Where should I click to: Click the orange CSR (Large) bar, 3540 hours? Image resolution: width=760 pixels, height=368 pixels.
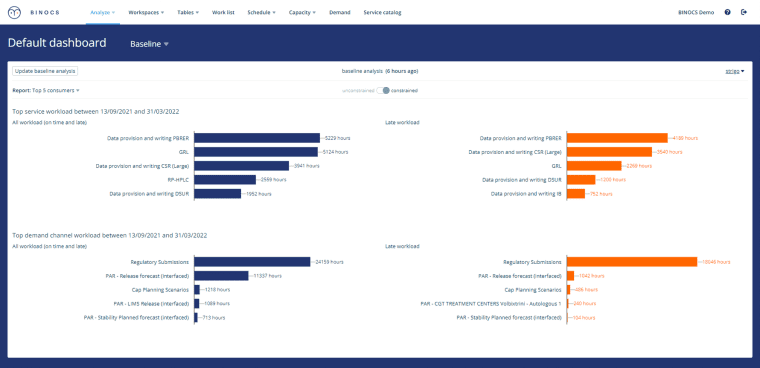(609, 152)
